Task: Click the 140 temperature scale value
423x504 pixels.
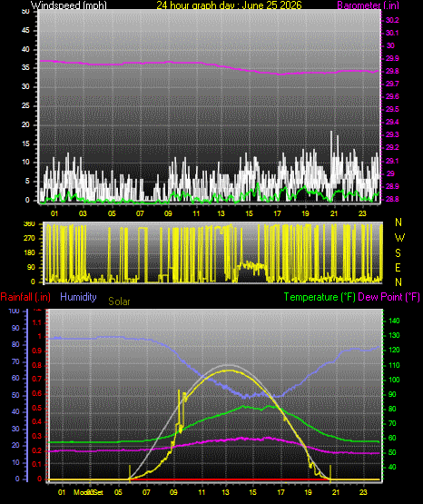Action: pyautogui.click(x=394, y=321)
